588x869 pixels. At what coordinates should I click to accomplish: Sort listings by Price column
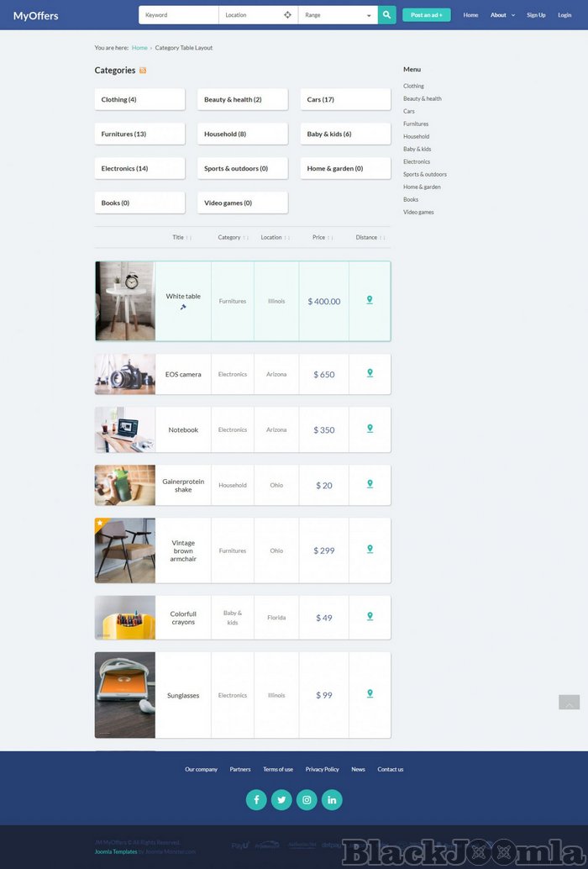click(x=322, y=238)
